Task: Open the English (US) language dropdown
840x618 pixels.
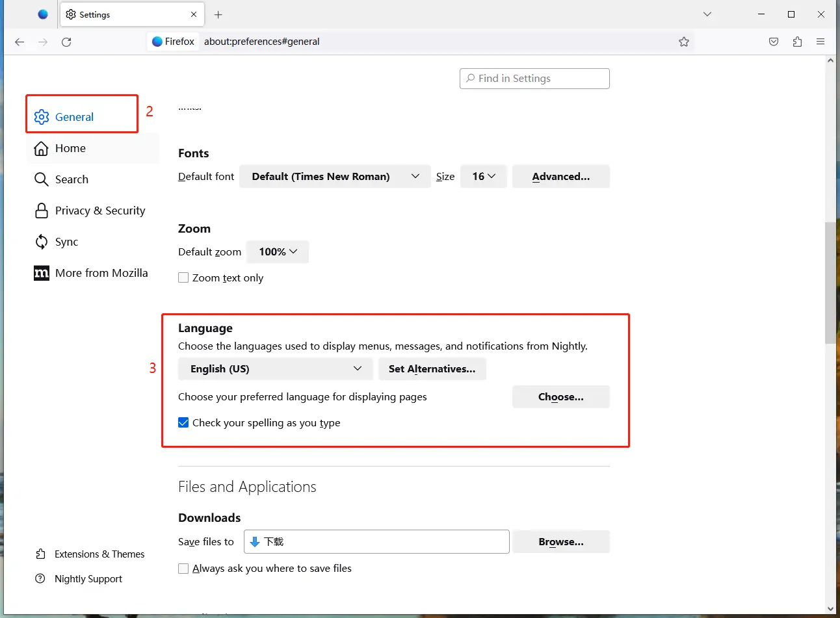Action: pyautogui.click(x=274, y=368)
